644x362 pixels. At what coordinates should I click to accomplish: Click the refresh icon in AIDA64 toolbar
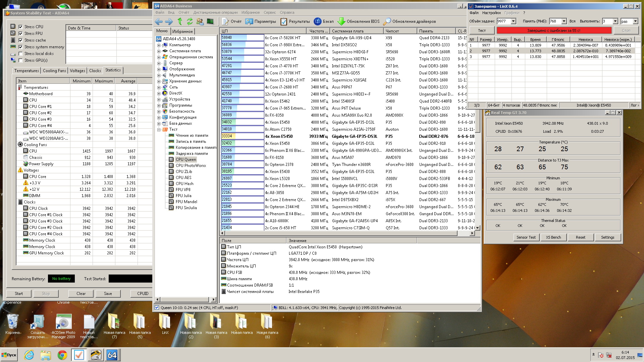click(190, 21)
